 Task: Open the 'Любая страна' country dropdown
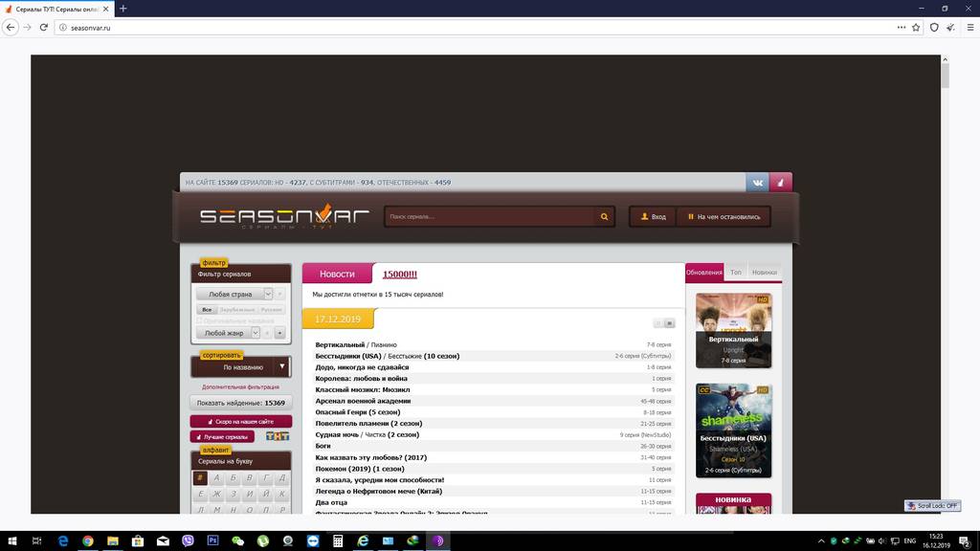pos(235,294)
